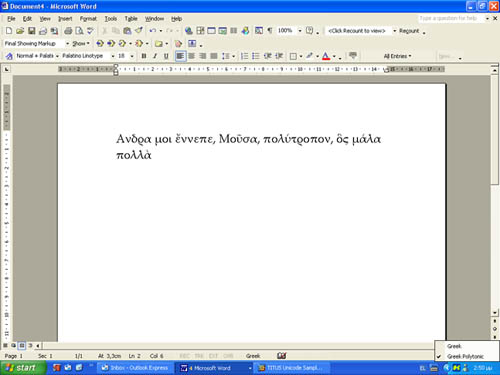The height and width of the screenshot is (375, 500).
Task: Save the document with the floppy icon
Action: tap(31, 31)
